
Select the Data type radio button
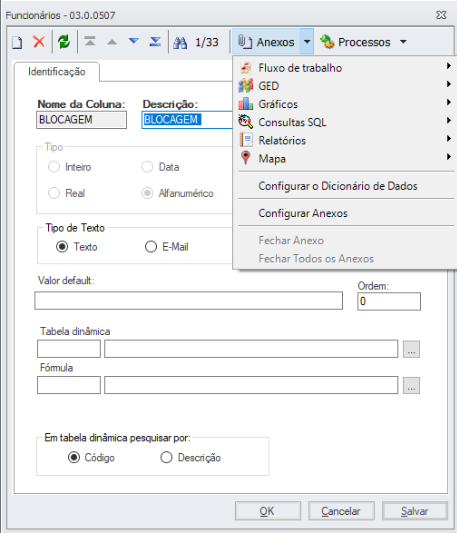[147, 167]
